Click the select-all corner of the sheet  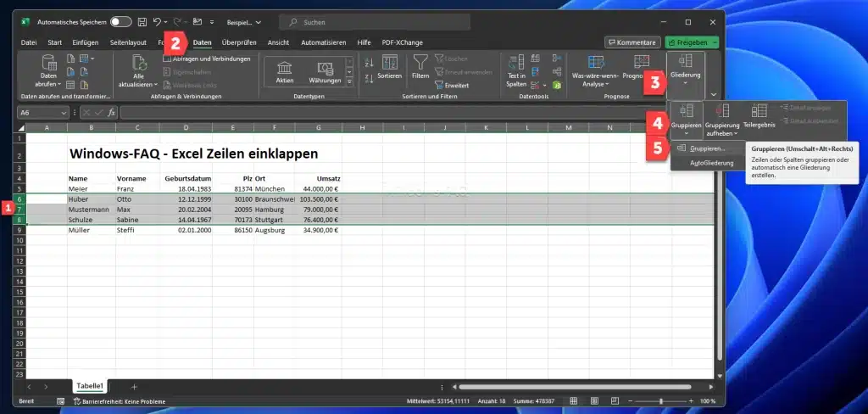[21, 128]
